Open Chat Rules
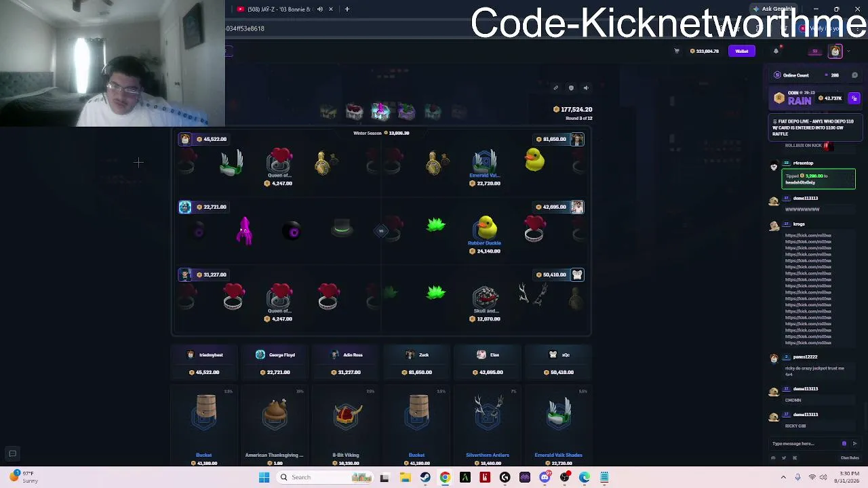868x488 pixels. pos(850,458)
